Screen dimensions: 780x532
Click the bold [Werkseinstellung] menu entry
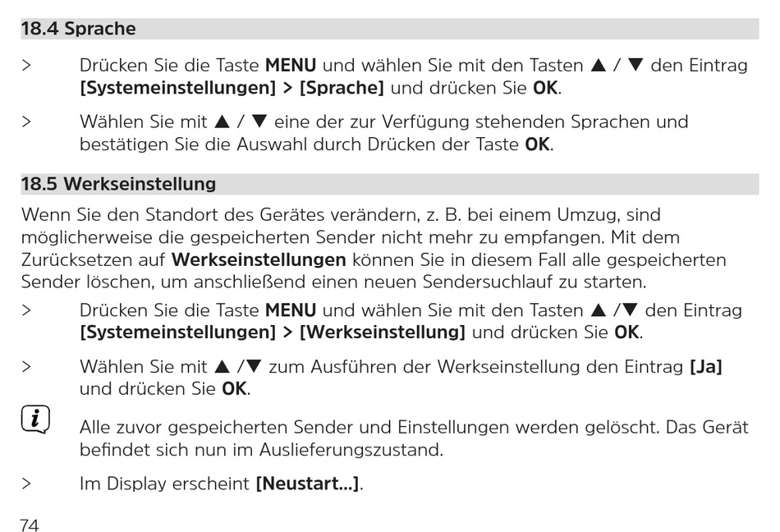(x=382, y=332)
